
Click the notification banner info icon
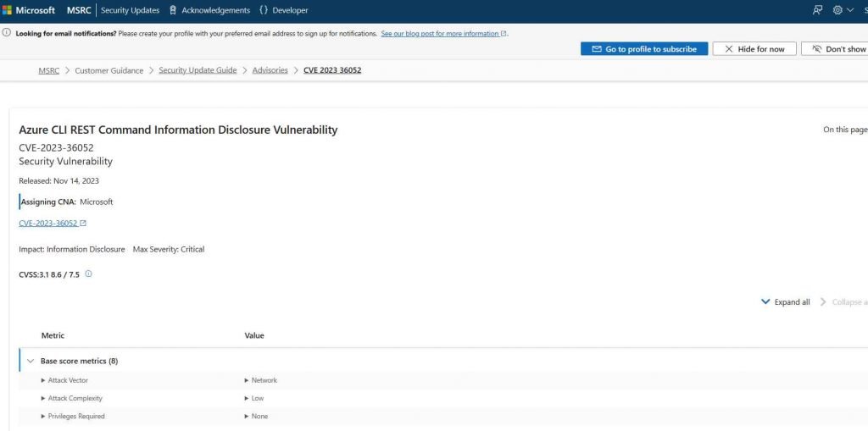pyautogui.click(x=8, y=34)
